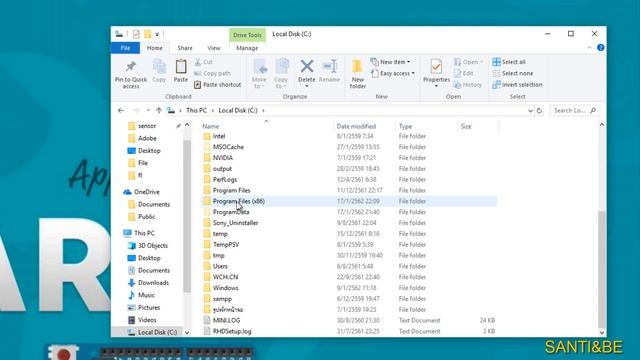Open the Move to dropdown
The image size is (640, 360).
[x=259, y=74]
